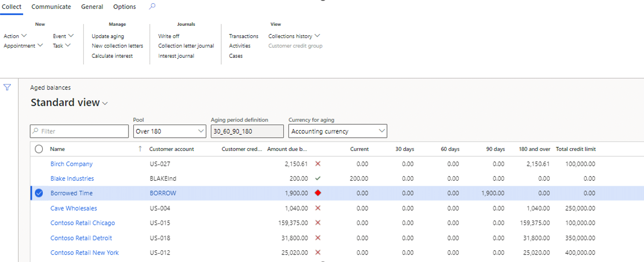Open the Collections history dropdown
Screen dimensions: 644x262
click(x=294, y=36)
